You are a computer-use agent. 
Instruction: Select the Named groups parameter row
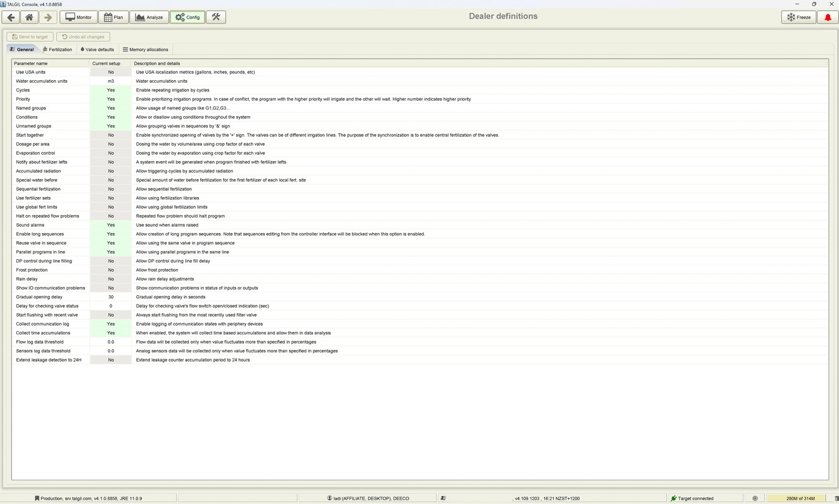(420, 108)
